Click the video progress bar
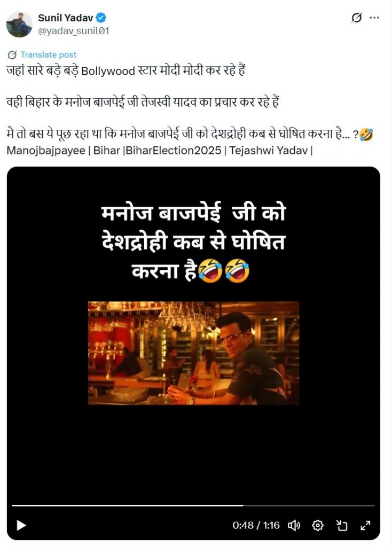This screenshot has height=547, width=392. (x=193, y=505)
